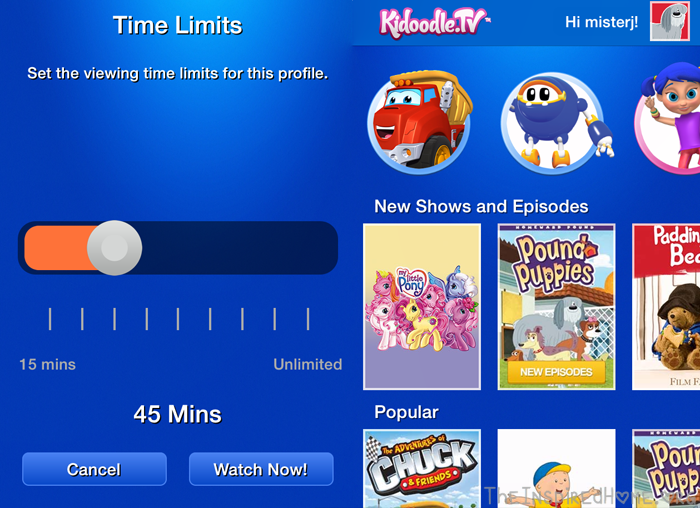Image resolution: width=700 pixels, height=508 pixels.
Task: Open The Adventures of Chuck & Friends poster
Action: tap(422, 469)
